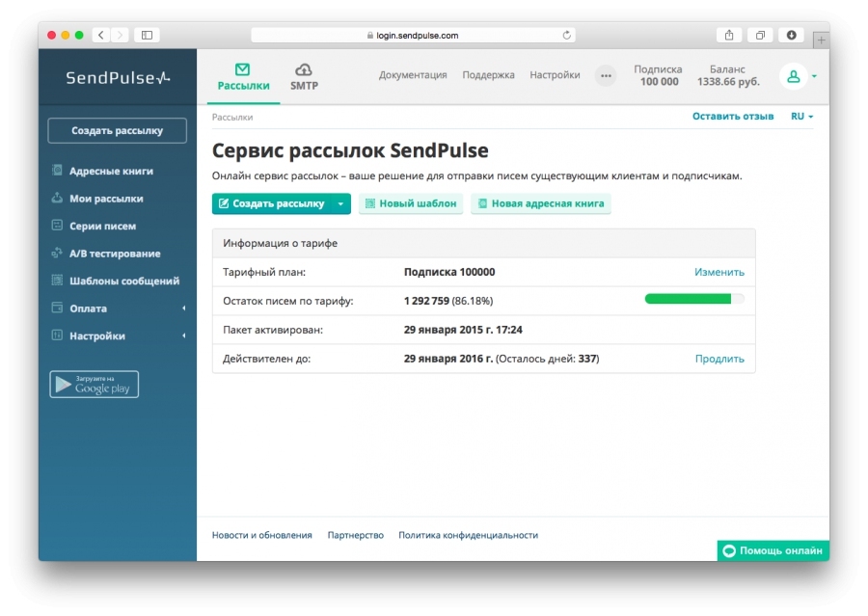This screenshot has height=616, width=868.
Task: Click the Изменить tariff plan link
Action: (719, 272)
